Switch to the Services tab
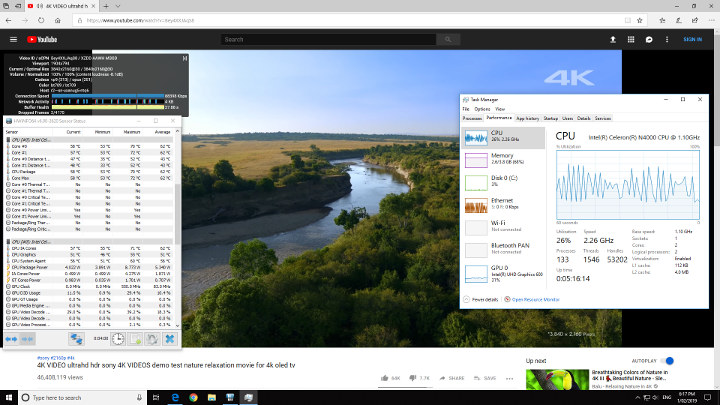This screenshot has width=720, height=405. coord(603,118)
